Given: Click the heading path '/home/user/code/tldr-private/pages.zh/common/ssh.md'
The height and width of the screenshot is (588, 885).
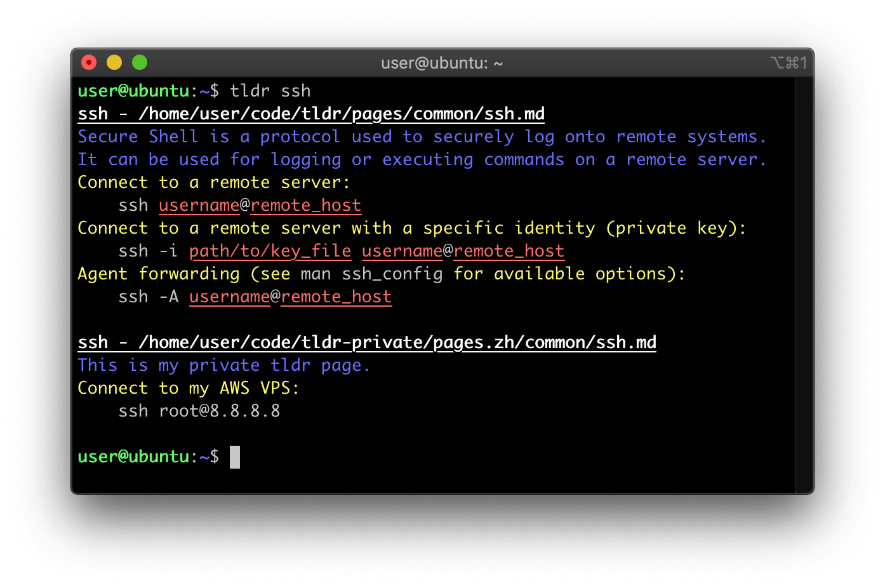Looking at the screenshot, I should point(397,342).
